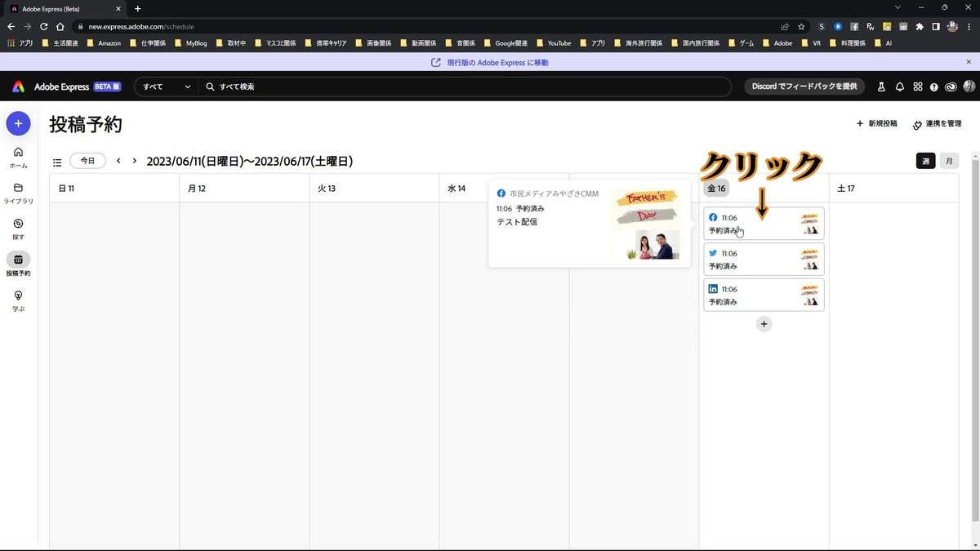Image resolution: width=980 pixels, height=551 pixels.
Task: Go to previous week arrow
Action: tap(118, 161)
